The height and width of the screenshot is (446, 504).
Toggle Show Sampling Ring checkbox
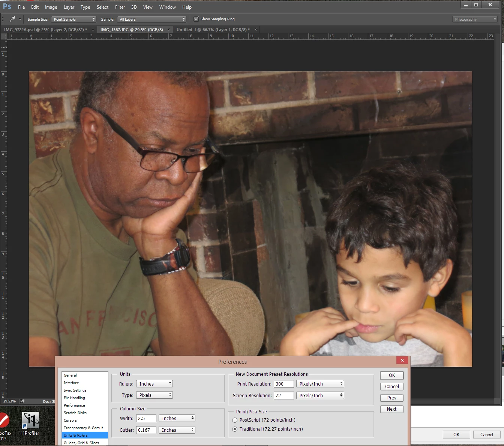[x=196, y=19]
